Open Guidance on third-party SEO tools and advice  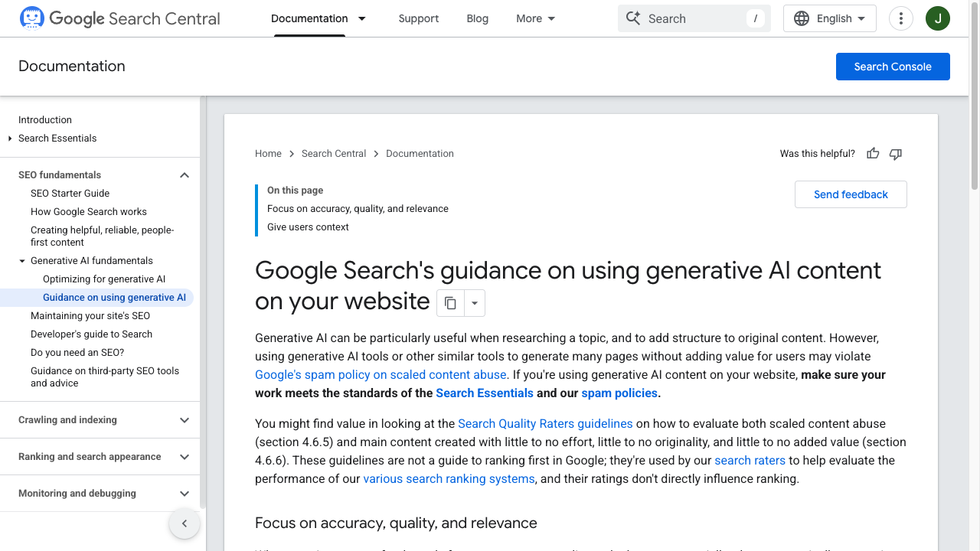(105, 377)
